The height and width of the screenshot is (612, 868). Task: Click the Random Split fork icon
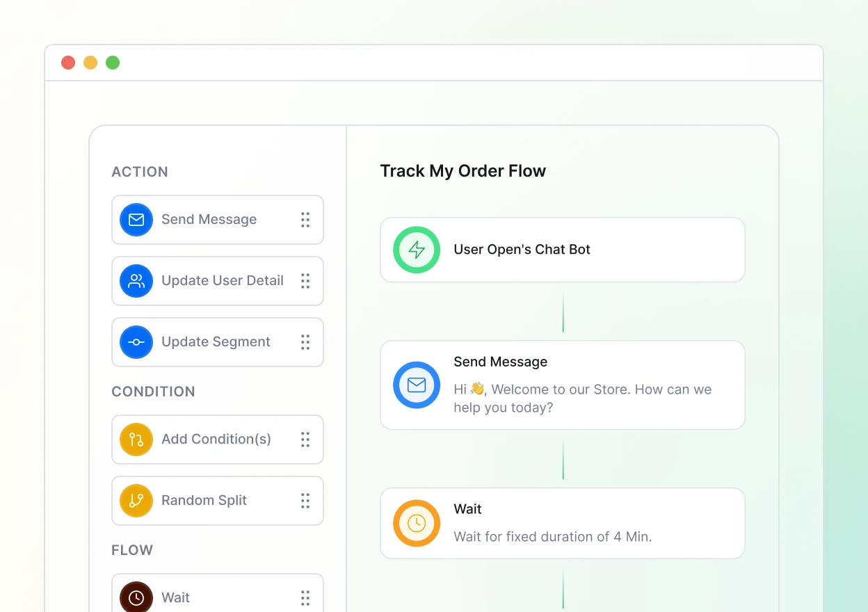136,501
